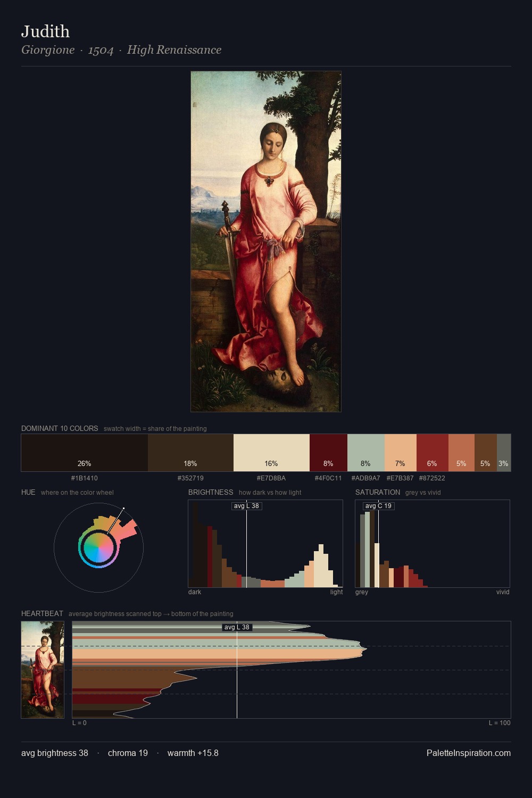The image size is (532, 798).
Task: Click the small painting thumbnail beside Heartbeat chart
Action: [43, 670]
